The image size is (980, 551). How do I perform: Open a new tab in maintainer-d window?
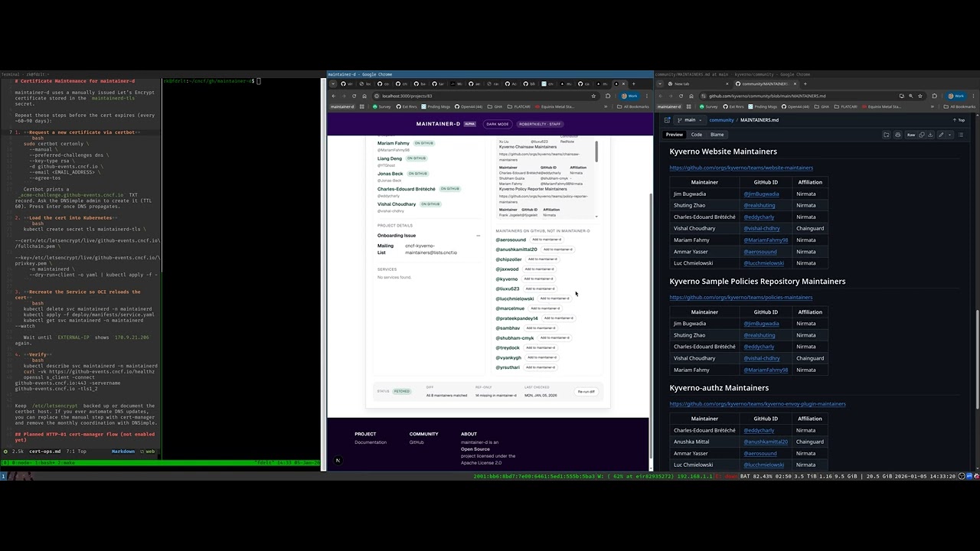[633, 83]
